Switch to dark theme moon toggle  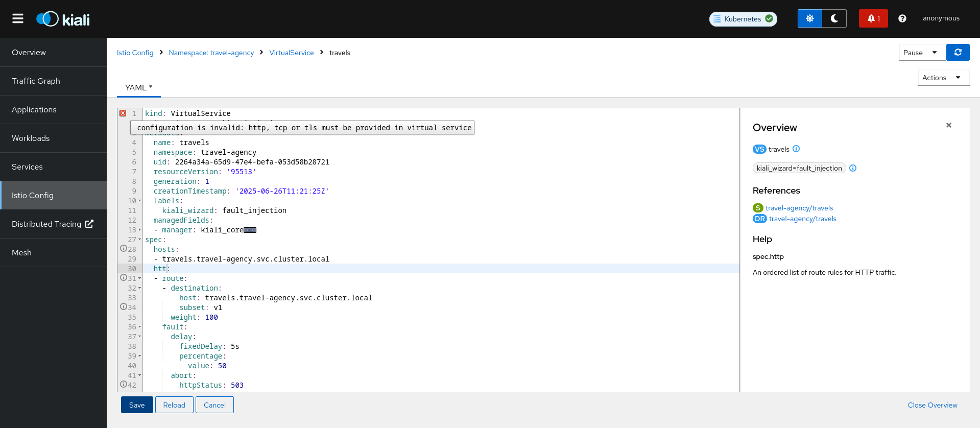834,18
